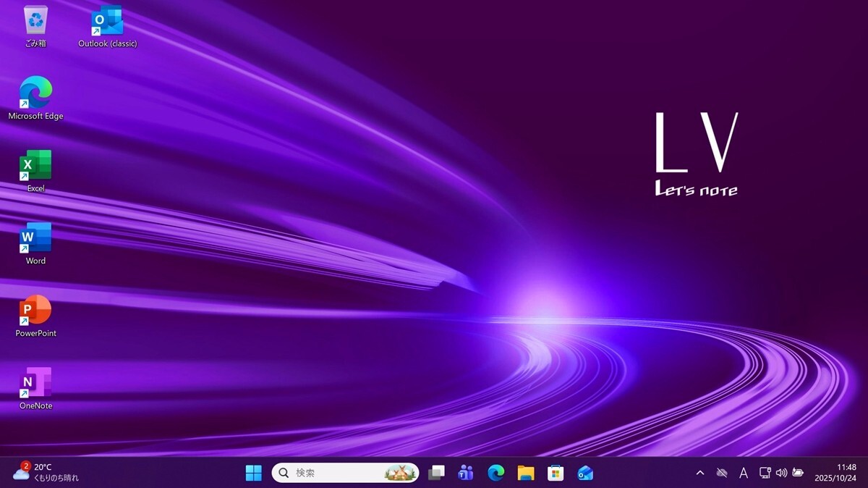
Task: Select the Microsoft Edge desktop shortcut
Action: 35,93
